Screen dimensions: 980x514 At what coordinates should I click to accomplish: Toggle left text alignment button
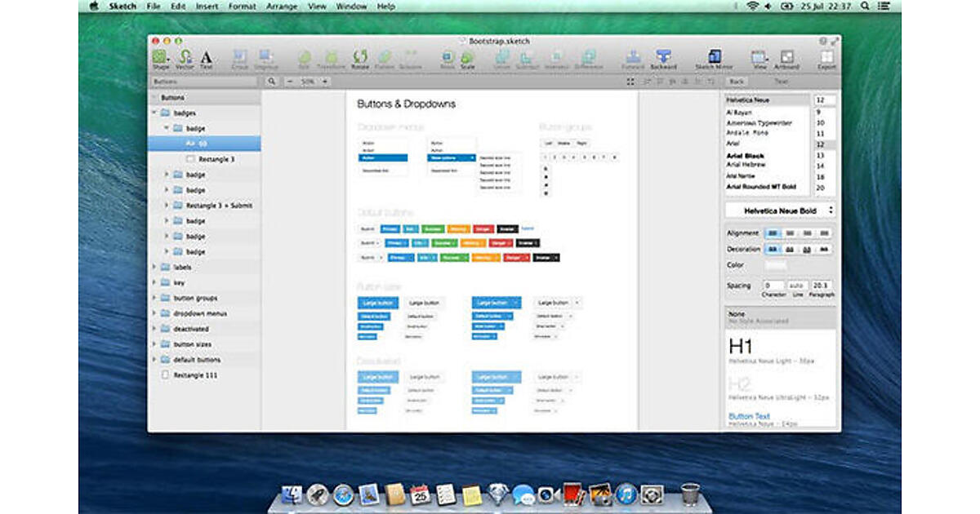(x=772, y=233)
